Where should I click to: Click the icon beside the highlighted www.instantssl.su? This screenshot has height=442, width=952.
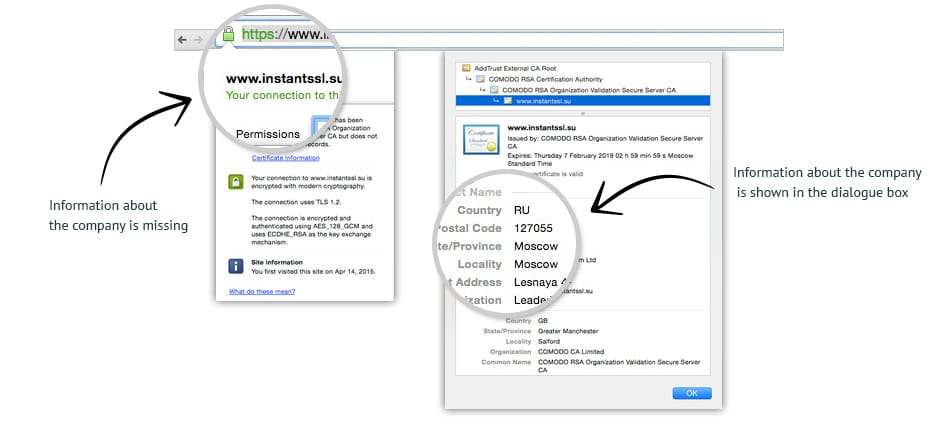point(507,101)
